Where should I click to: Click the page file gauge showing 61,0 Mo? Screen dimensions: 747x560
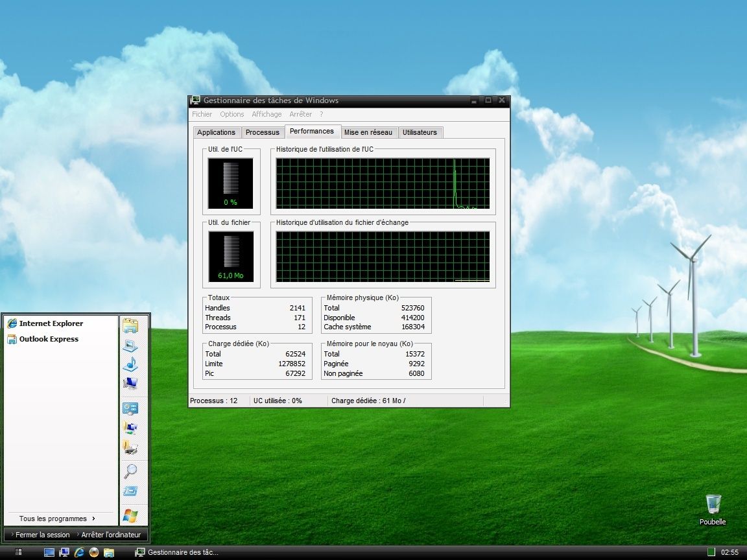coord(231,257)
